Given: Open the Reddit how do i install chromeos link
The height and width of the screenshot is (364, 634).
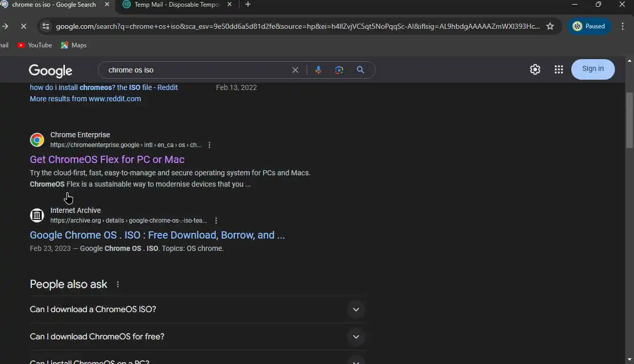Looking at the screenshot, I should (x=104, y=87).
